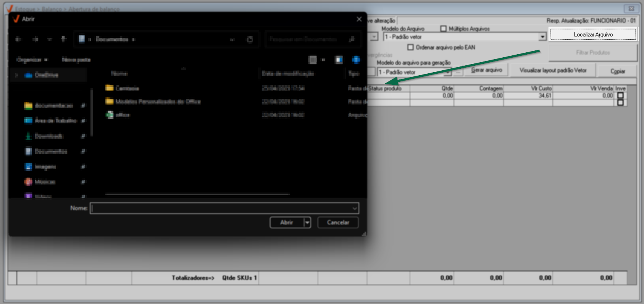Go back in the Abrir dialog
Screen dimensions: 644x304
click(18, 39)
